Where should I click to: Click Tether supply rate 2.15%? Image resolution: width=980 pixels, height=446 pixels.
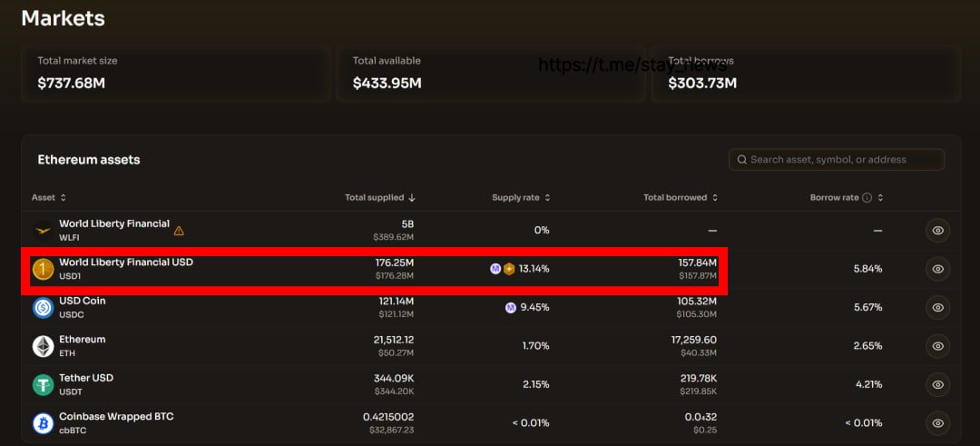tap(535, 384)
